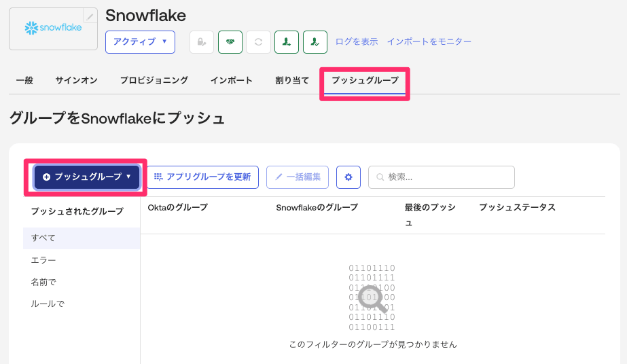The height and width of the screenshot is (364, 627).
Task: Open the インポート tab
Action: [x=232, y=80]
